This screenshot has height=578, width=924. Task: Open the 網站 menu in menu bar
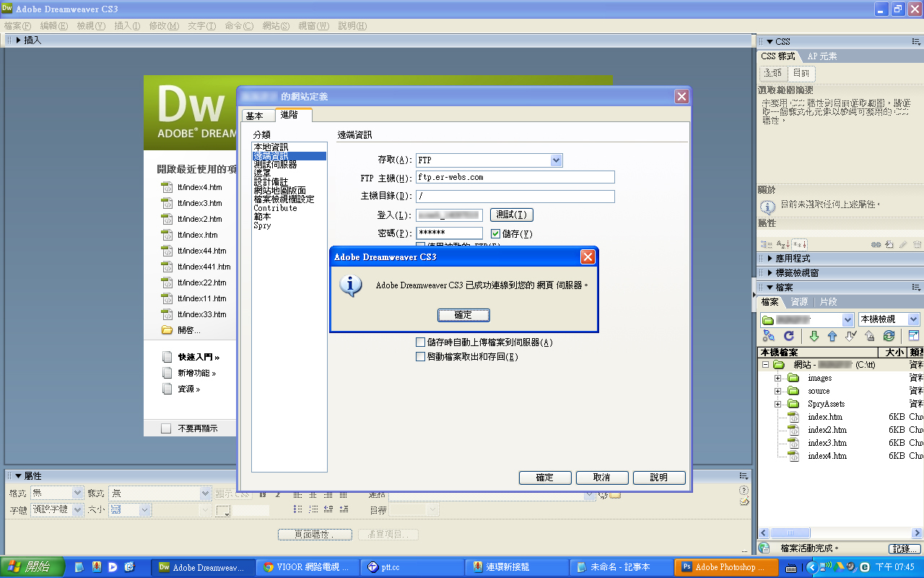[x=276, y=26]
